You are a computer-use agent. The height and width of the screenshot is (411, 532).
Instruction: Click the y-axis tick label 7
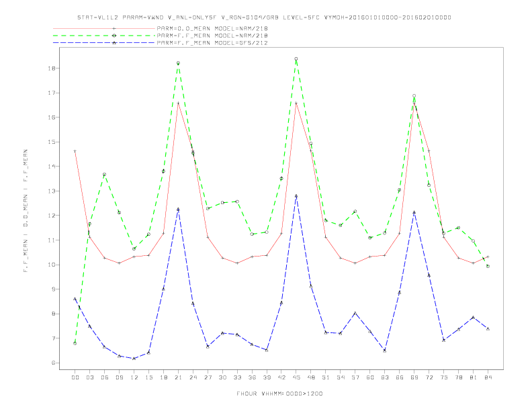pyautogui.click(x=53, y=338)
